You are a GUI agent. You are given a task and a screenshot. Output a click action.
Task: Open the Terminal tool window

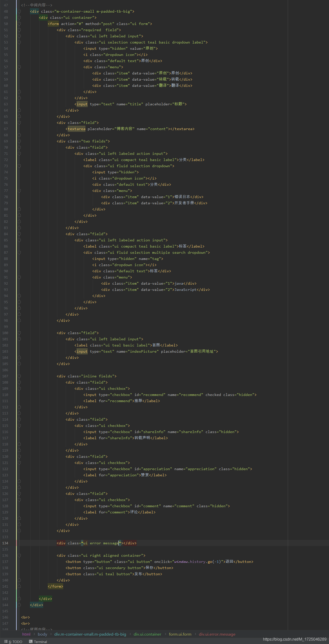38,642
